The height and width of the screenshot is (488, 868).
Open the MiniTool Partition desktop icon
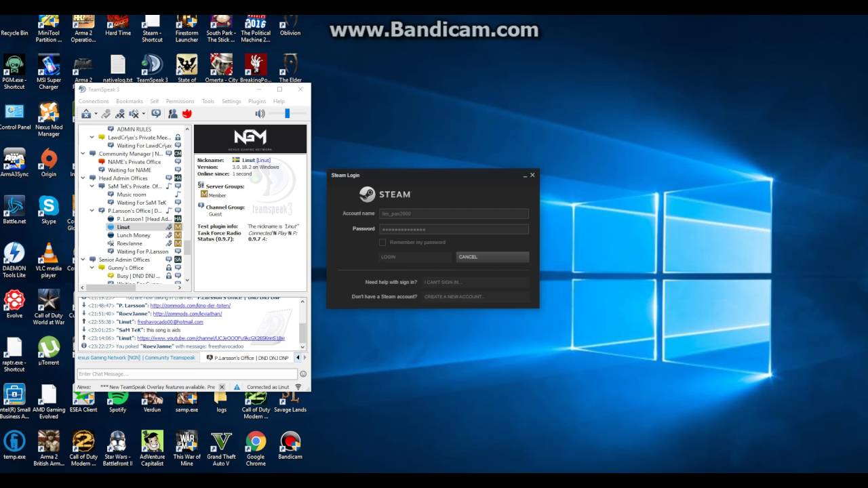49,29
